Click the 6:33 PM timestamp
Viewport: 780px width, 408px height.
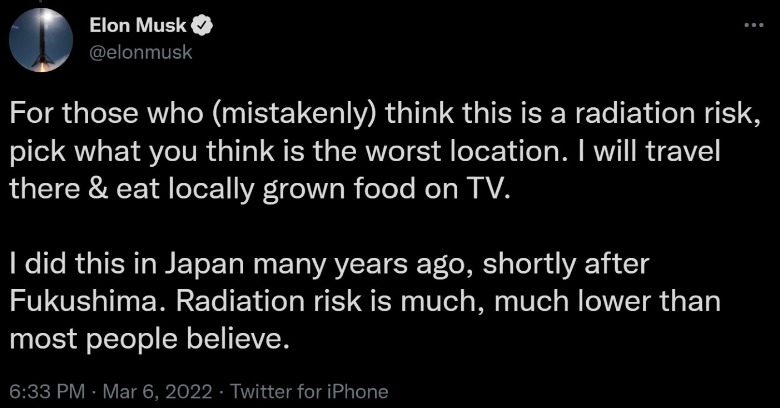[x=40, y=391]
